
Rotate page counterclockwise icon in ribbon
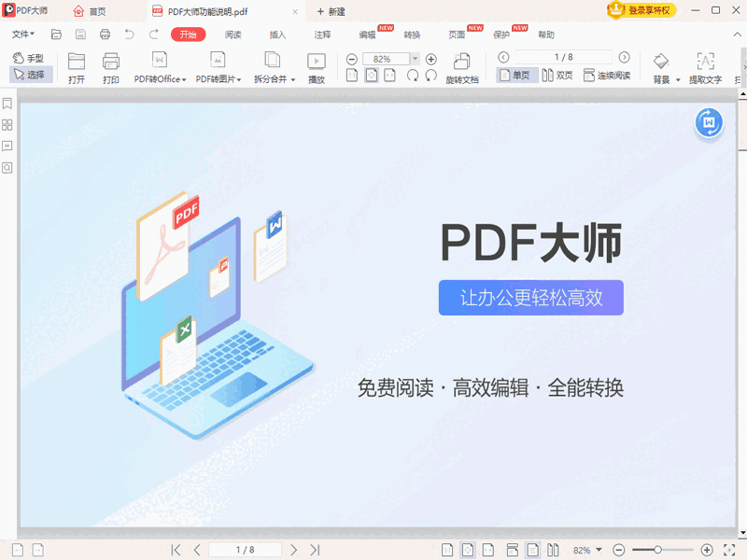pyautogui.click(x=430, y=76)
